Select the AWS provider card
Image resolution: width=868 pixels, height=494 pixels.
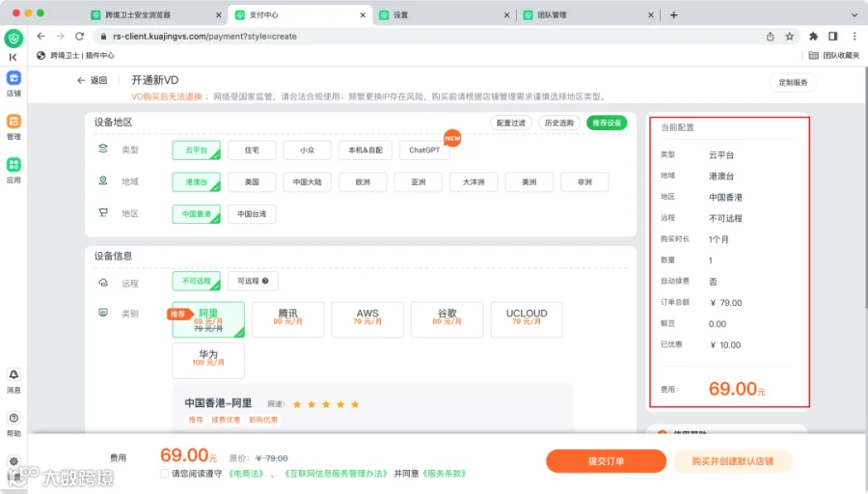point(367,319)
